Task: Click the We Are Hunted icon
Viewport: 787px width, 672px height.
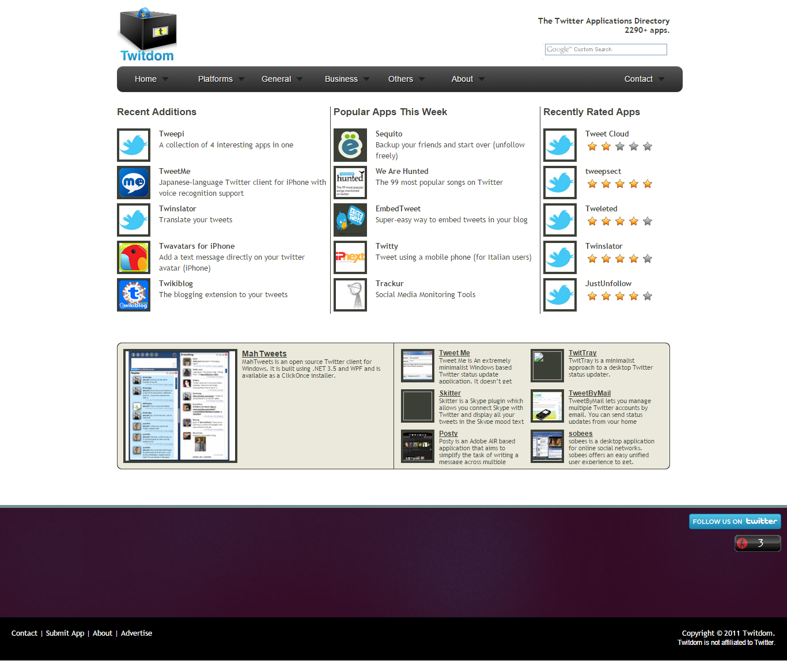Action: tap(350, 183)
